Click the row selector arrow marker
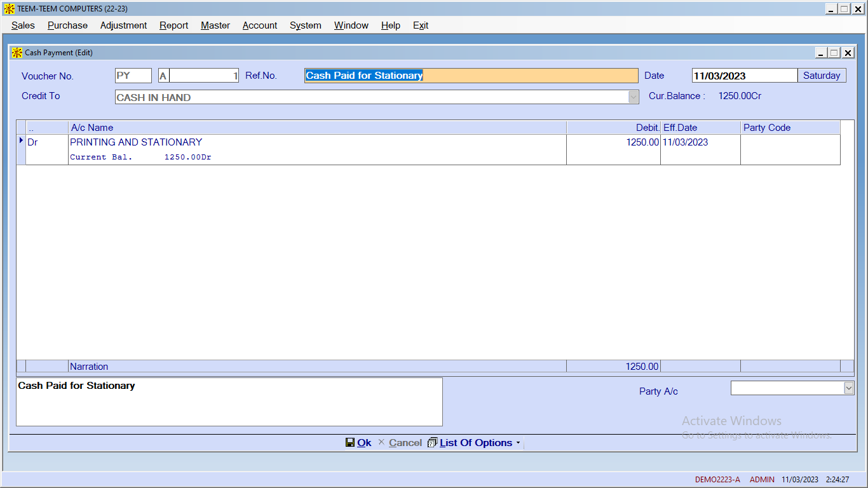Image resolution: width=868 pixels, height=488 pixels. pos(21,140)
